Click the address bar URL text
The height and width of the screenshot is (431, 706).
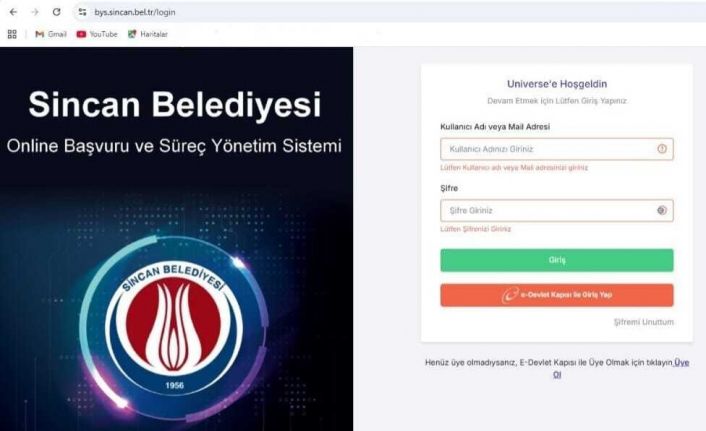click(x=135, y=12)
